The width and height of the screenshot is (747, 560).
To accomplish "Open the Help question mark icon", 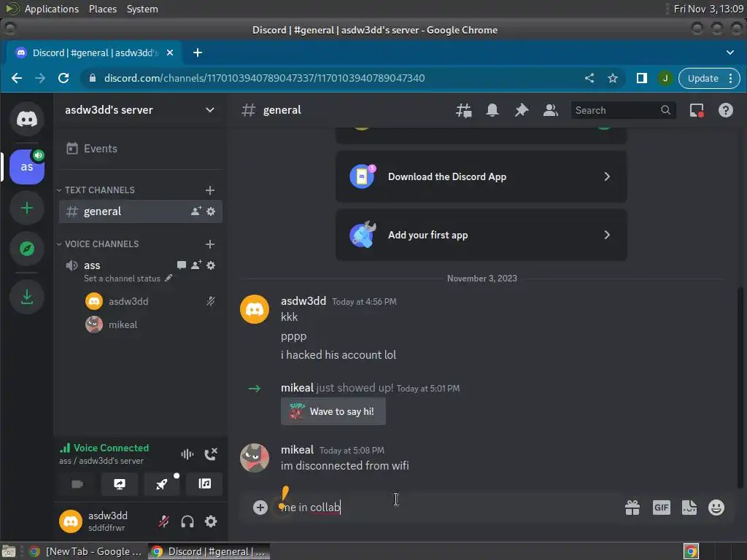I will (x=726, y=111).
